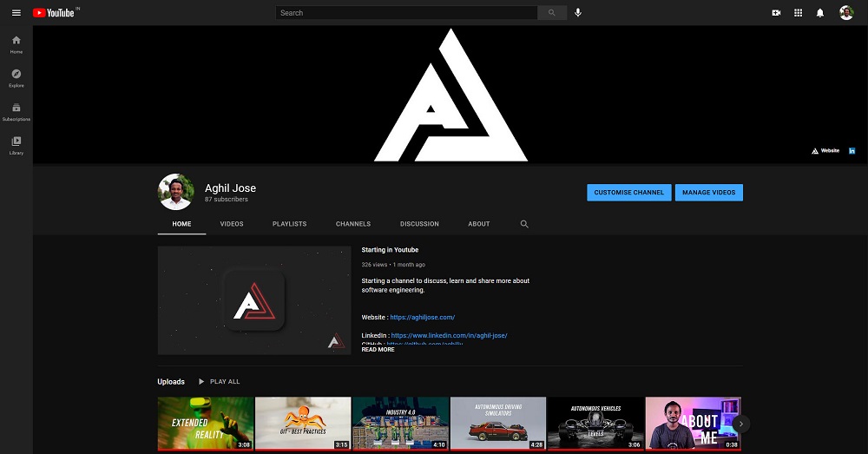Viewport: 868px width, 454px height.
Task: Activate voice search microphone
Action: [x=578, y=13]
